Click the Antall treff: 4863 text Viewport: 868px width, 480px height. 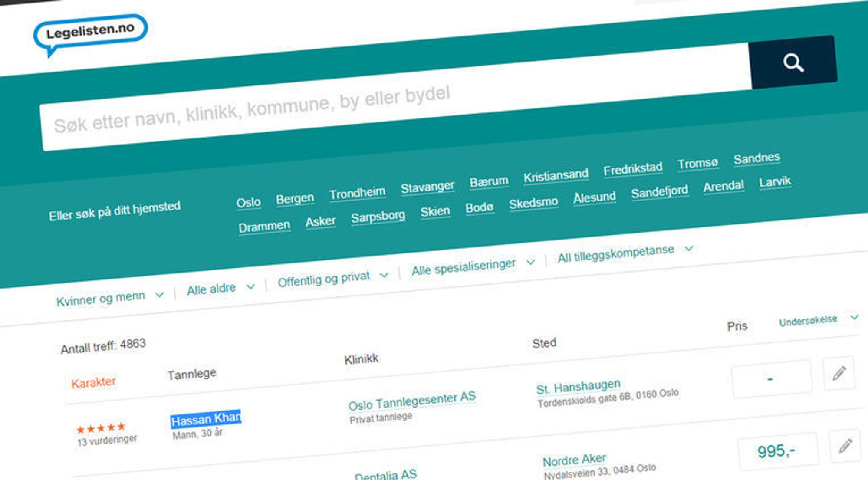click(103, 346)
